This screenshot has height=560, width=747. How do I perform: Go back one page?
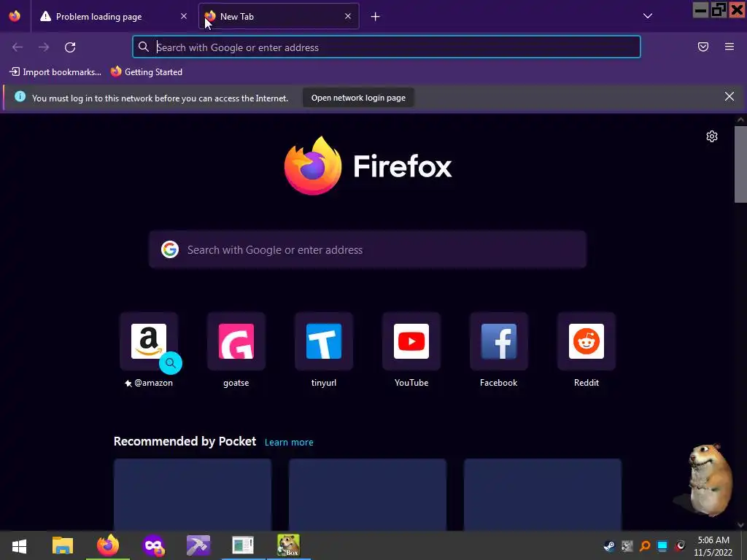(18, 47)
